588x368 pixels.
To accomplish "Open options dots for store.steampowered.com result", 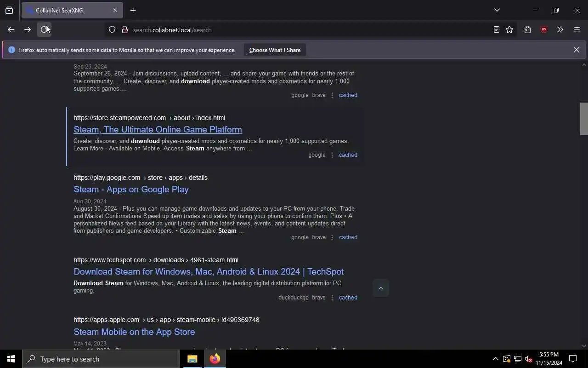I will click(x=332, y=155).
